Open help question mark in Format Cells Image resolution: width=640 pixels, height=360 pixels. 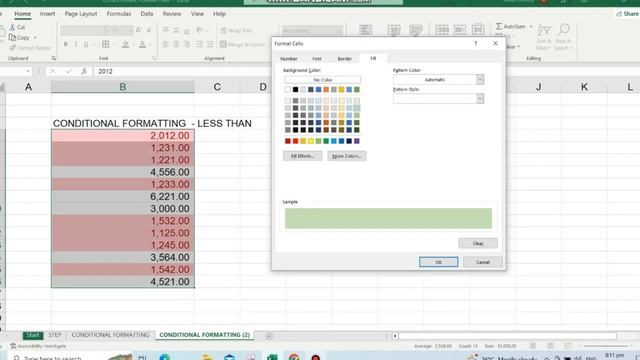[476, 43]
